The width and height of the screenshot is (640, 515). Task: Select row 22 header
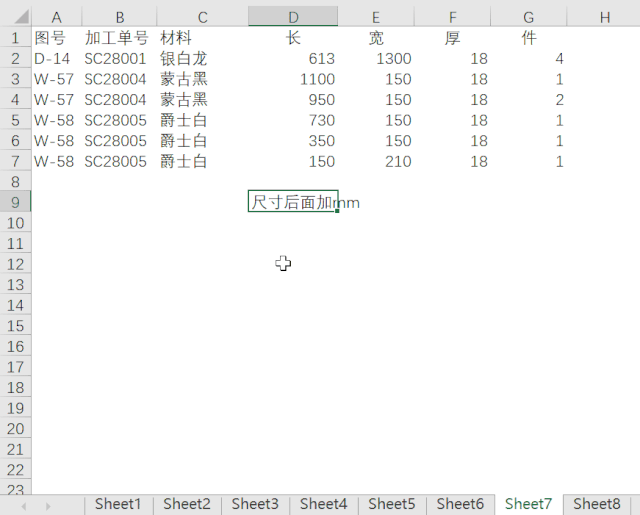click(16, 470)
